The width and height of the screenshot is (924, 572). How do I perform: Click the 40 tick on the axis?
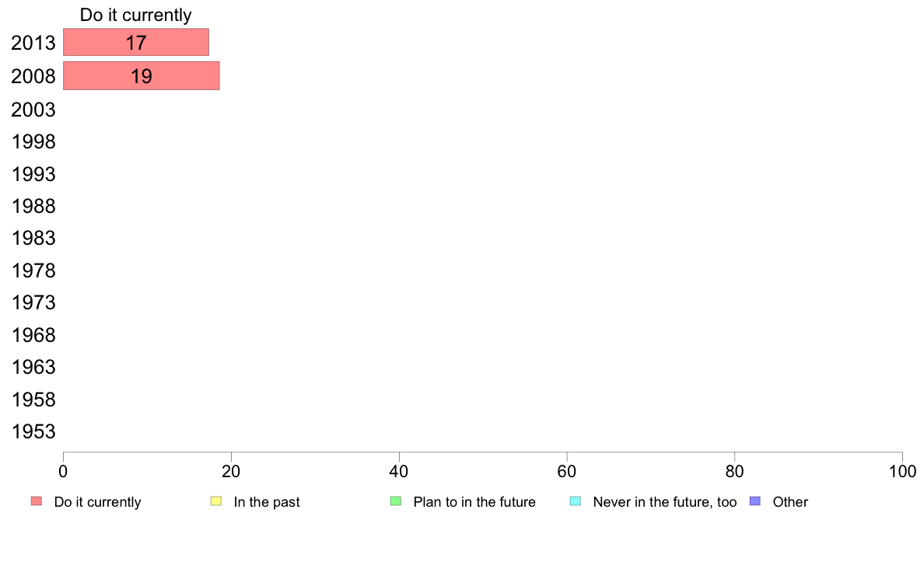399,471
